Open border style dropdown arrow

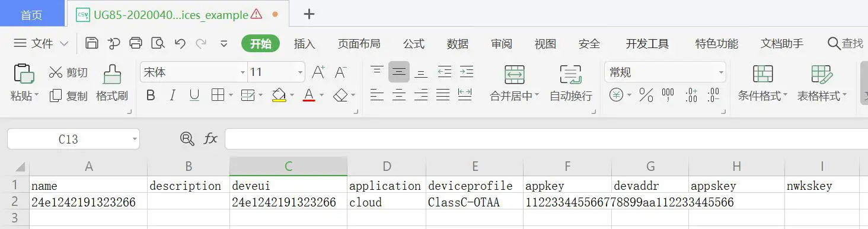pyautogui.click(x=231, y=95)
